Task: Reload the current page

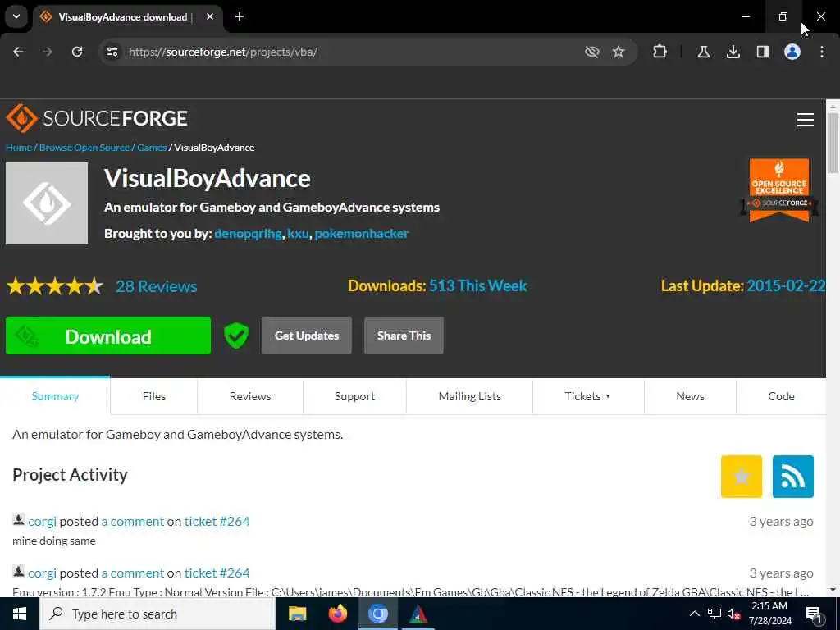Action: point(77,52)
